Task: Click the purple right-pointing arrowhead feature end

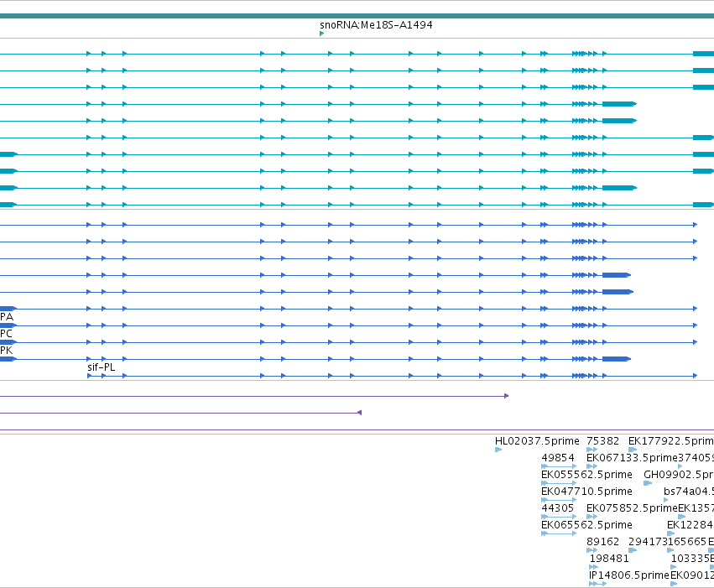Action: pos(507,396)
